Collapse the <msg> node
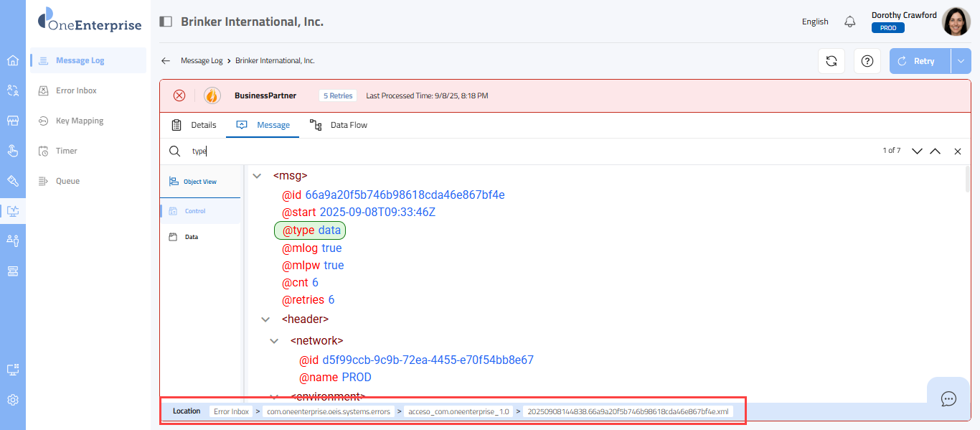 tap(257, 175)
